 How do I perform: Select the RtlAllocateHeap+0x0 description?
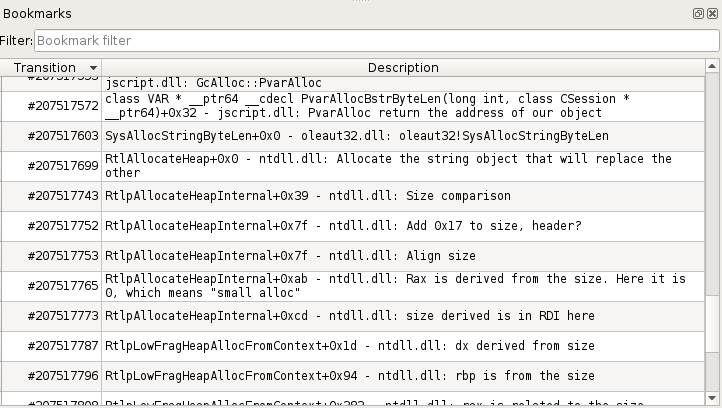point(403,166)
